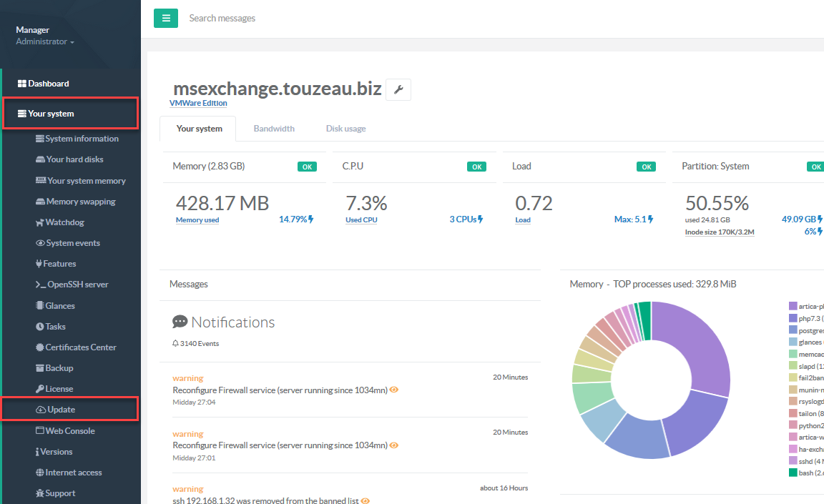The image size is (824, 504).
Task: Click the wrench icon beside the hostname
Action: click(398, 89)
